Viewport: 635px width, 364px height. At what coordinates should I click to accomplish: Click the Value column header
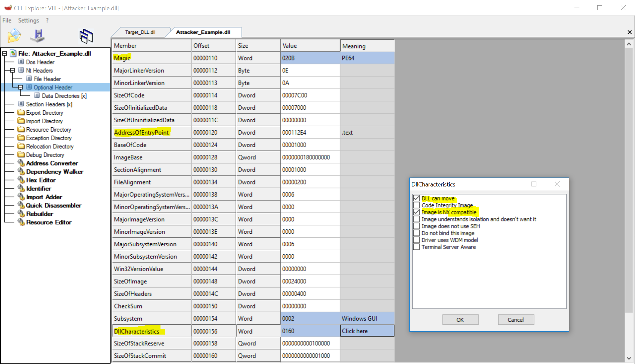tap(310, 46)
